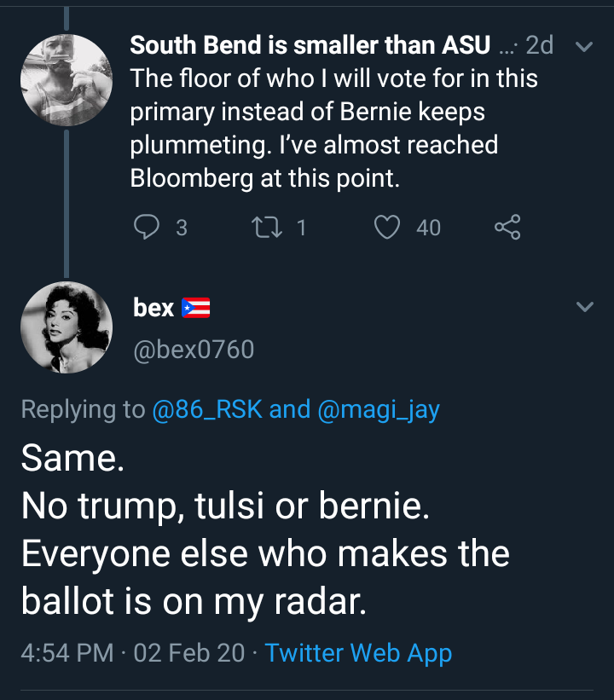The image size is (614, 700).
Task: Expand the options chevron on the South Bend tweet
Action: pos(584,48)
